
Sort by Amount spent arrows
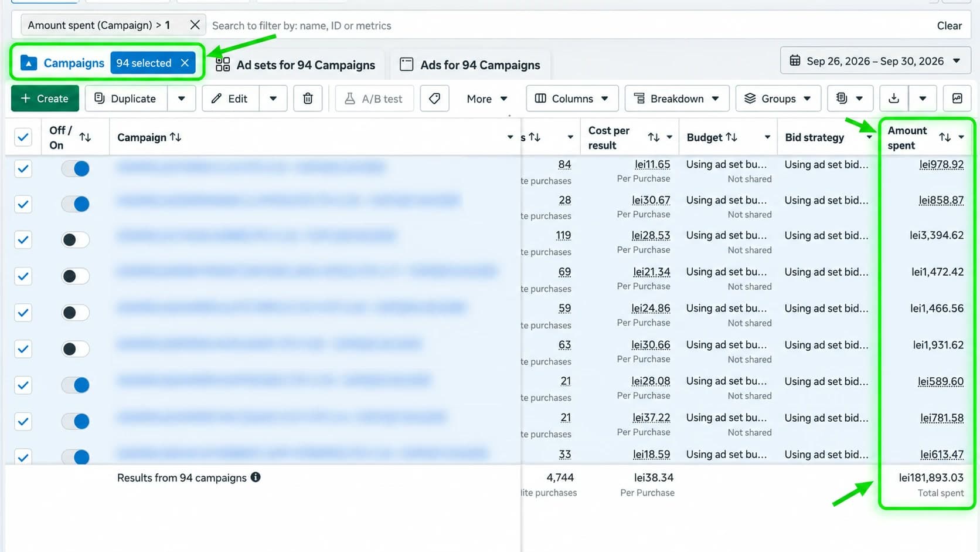pyautogui.click(x=945, y=137)
